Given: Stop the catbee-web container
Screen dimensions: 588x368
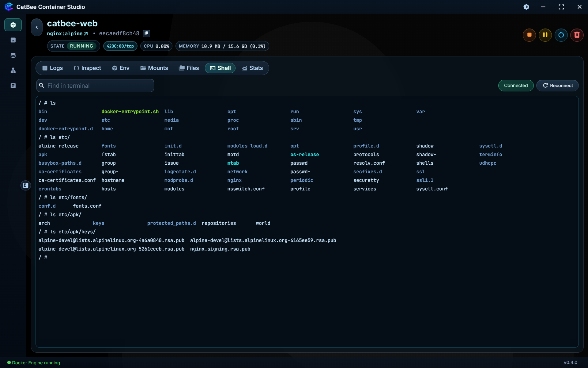Looking at the screenshot, I should [x=529, y=35].
